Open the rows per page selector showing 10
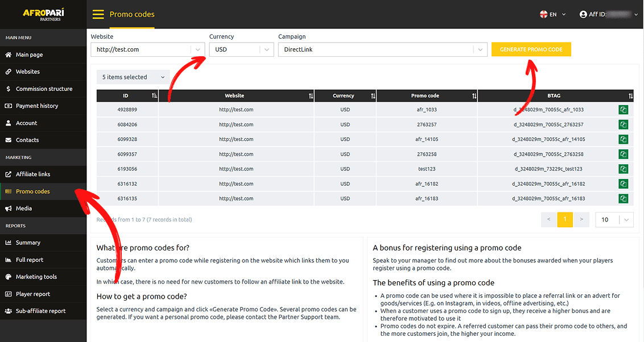This screenshot has height=342, width=644. [614, 219]
